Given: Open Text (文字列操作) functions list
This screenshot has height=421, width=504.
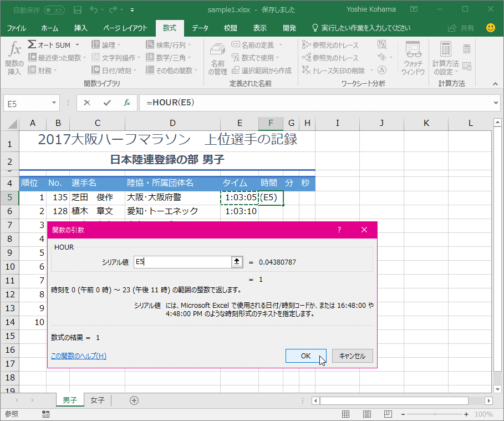Looking at the screenshot, I should coord(116,58).
